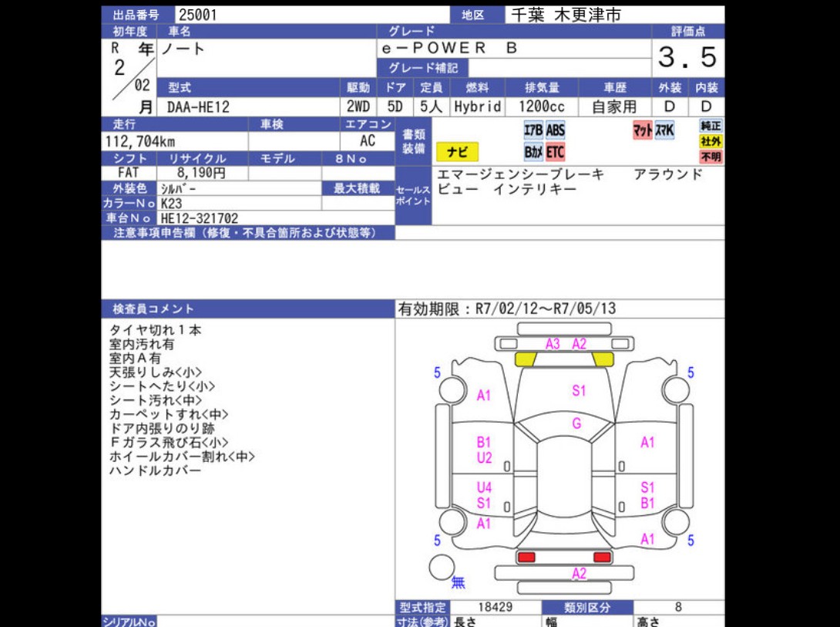This screenshot has width=840, height=627.
Task: Click the overall score 3.5
Action: 688,57
